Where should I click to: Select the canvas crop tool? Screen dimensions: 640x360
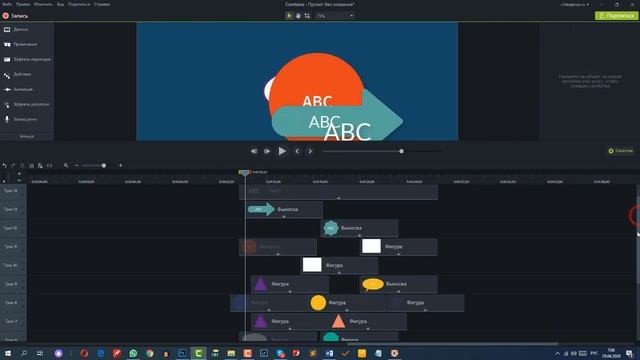pos(307,16)
